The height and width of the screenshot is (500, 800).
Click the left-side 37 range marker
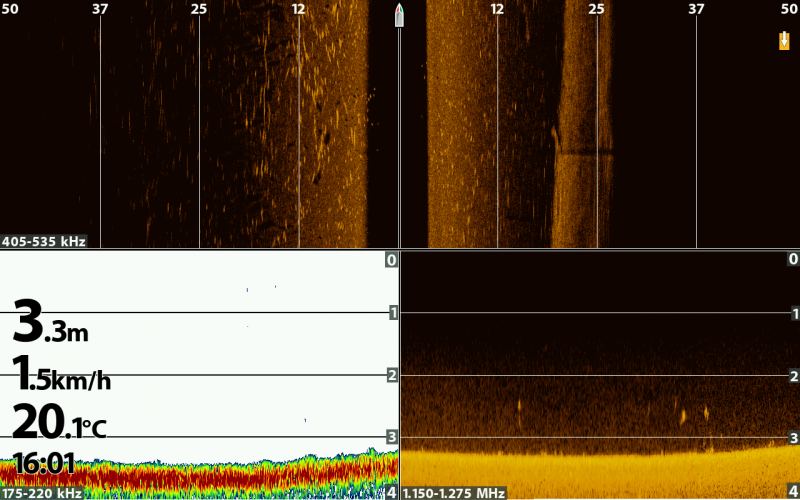pyautogui.click(x=100, y=9)
